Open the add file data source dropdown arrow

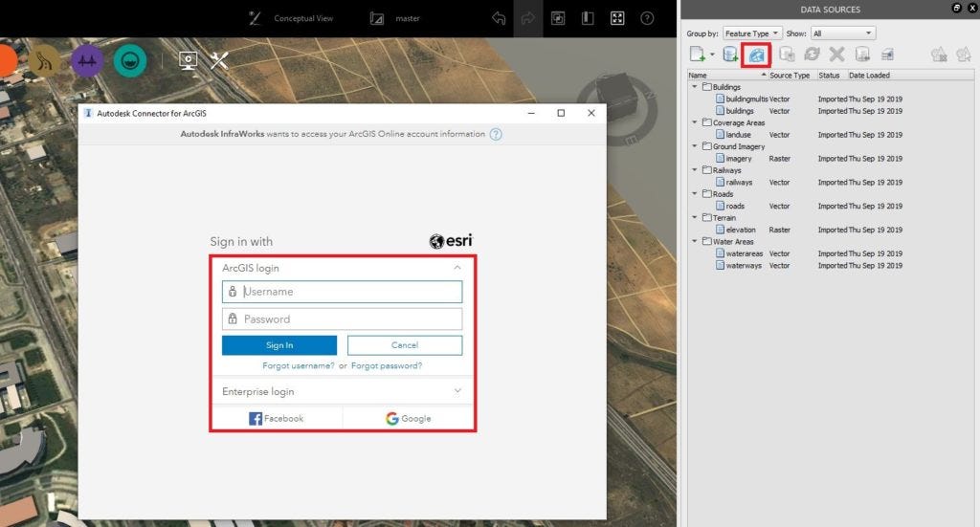tap(712, 55)
